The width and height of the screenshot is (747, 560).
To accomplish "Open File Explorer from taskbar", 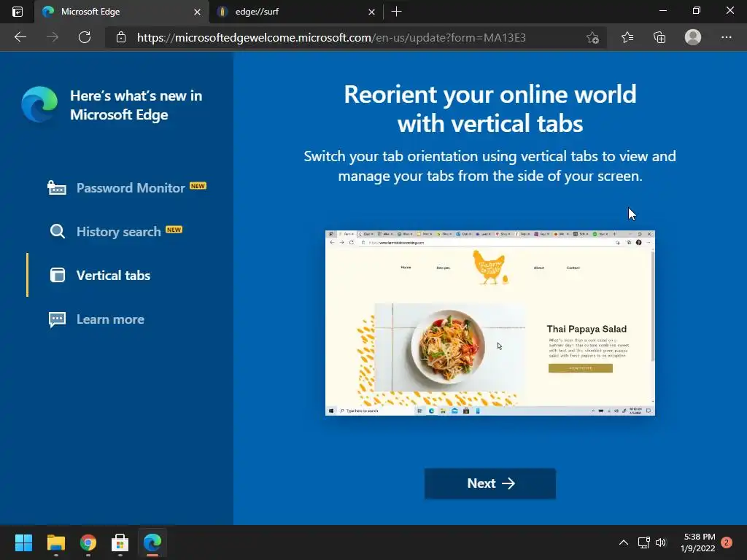I will [55, 542].
